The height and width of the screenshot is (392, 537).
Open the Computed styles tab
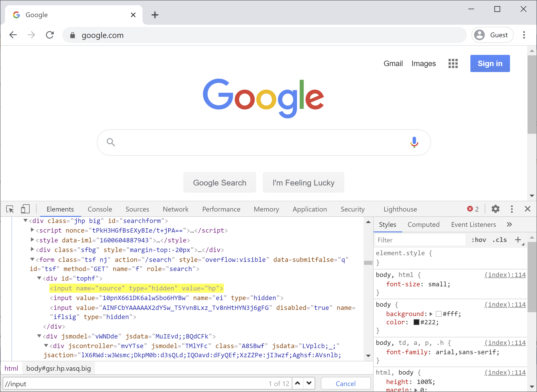point(423,225)
